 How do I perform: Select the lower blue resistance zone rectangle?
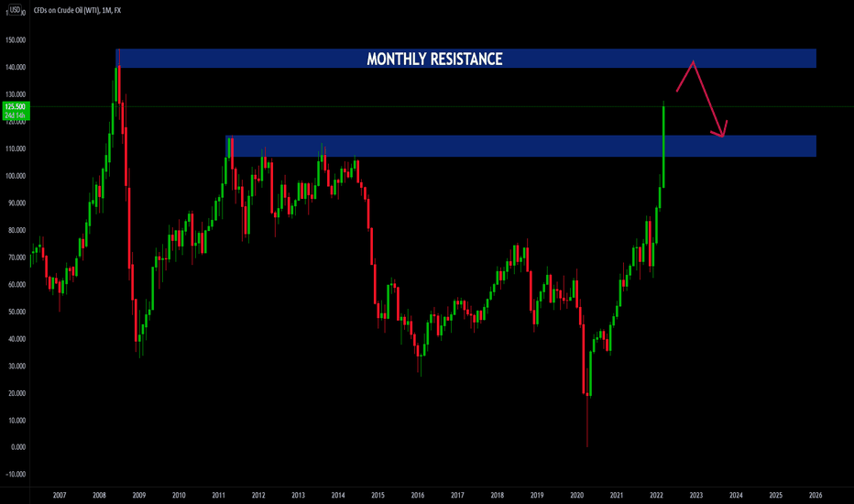[x=520, y=146]
